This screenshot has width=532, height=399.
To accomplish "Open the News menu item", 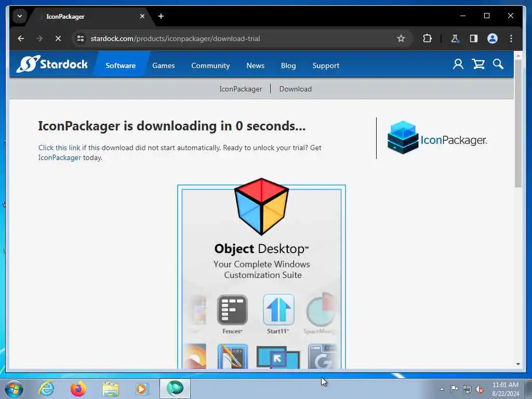I will pos(256,65).
